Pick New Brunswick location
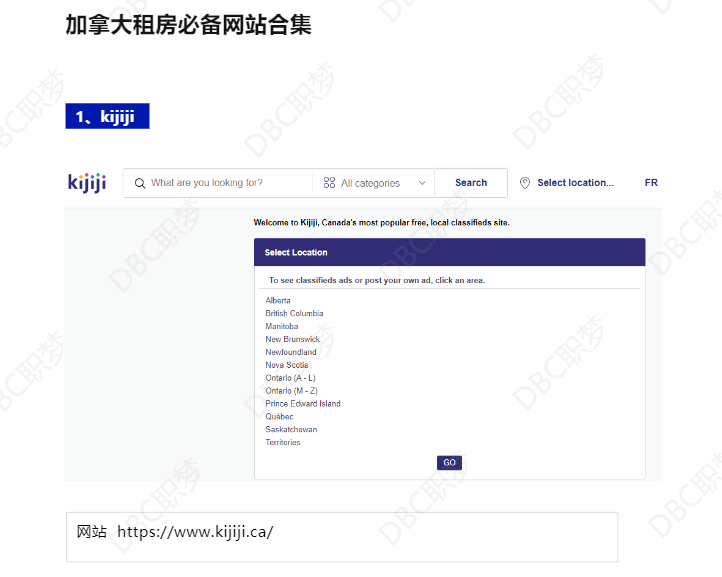722x577 pixels. pos(292,339)
